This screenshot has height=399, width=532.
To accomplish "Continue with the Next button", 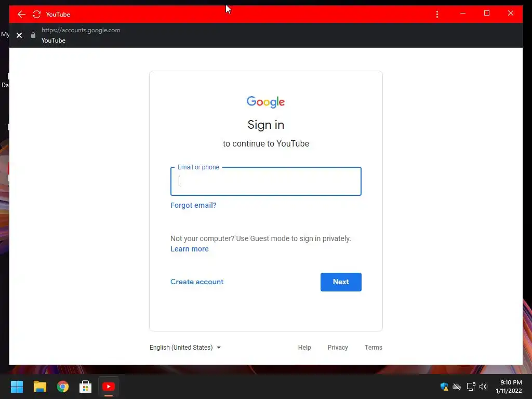I will (x=341, y=282).
